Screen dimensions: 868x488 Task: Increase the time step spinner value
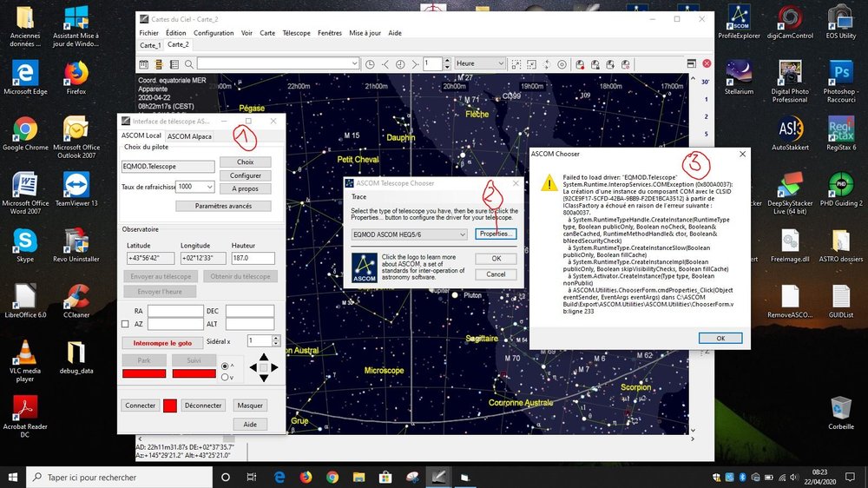(x=447, y=61)
